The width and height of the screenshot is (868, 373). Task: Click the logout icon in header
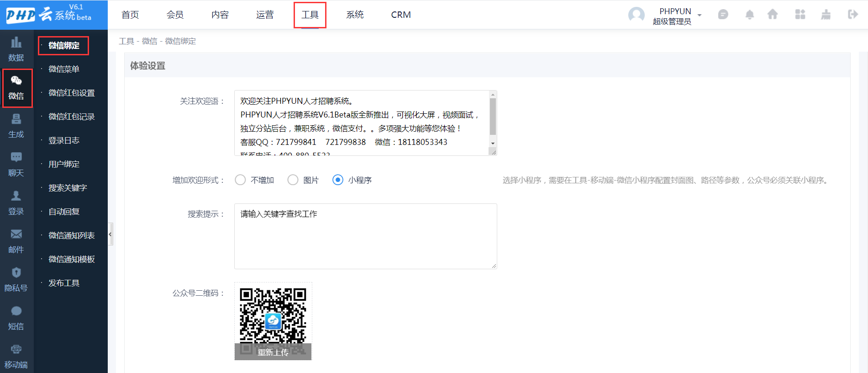[x=852, y=15]
